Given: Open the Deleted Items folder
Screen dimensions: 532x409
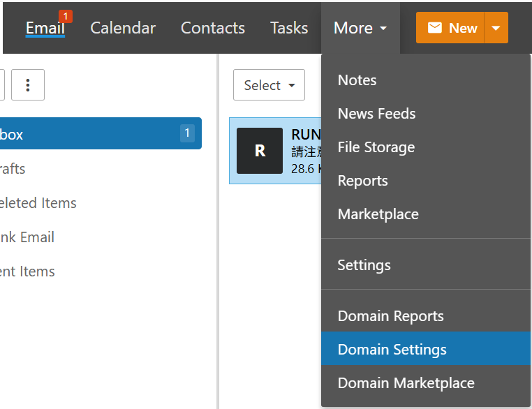Looking at the screenshot, I should [x=38, y=203].
